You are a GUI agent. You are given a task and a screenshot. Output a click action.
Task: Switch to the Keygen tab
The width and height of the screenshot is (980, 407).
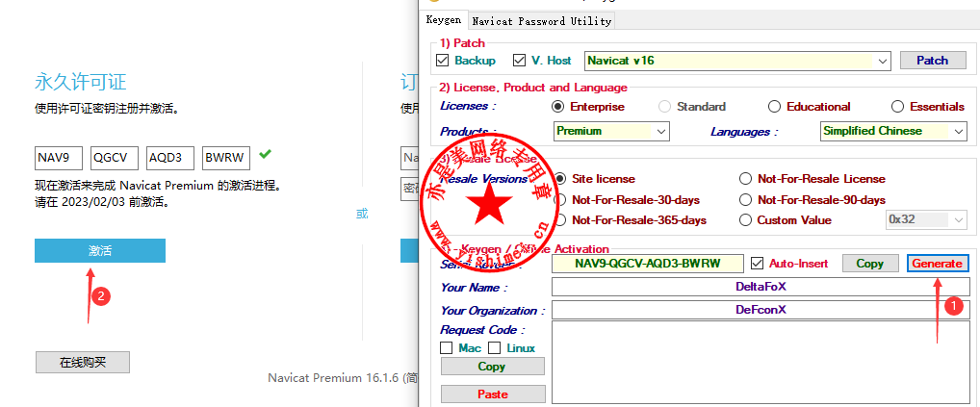click(444, 20)
